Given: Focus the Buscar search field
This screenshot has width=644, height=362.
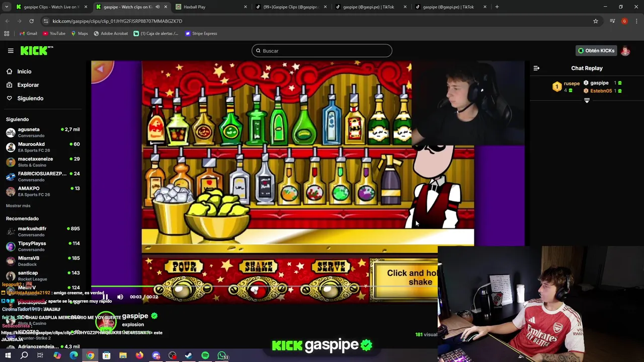Looking at the screenshot, I should point(322,51).
